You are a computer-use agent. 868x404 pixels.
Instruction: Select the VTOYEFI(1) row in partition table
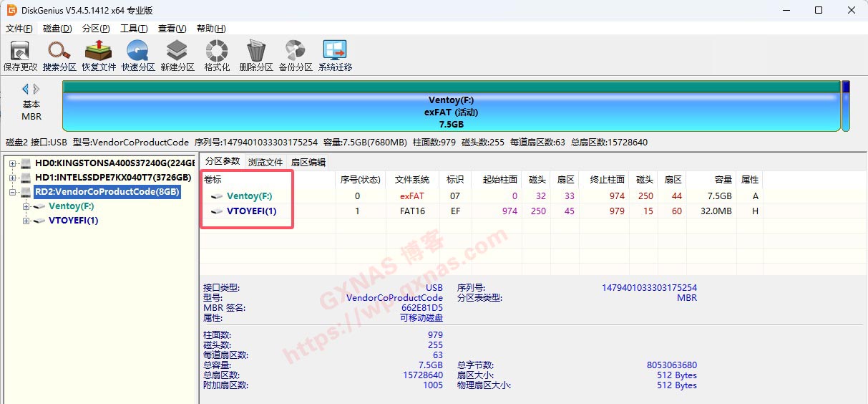250,211
